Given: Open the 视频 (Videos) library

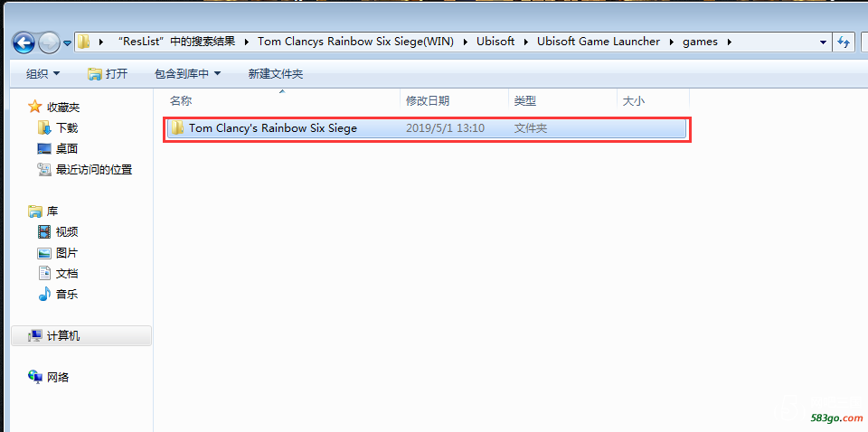Looking at the screenshot, I should pyautogui.click(x=66, y=231).
